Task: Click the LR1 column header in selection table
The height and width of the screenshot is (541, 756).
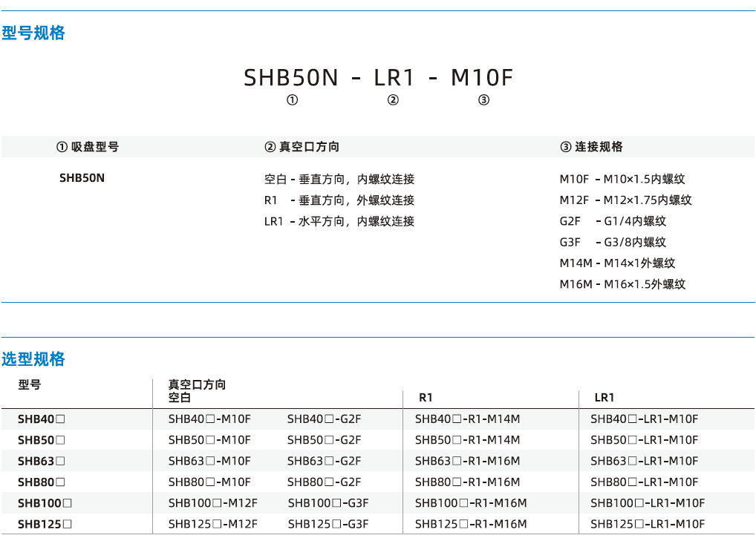Action: pos(604,398)
